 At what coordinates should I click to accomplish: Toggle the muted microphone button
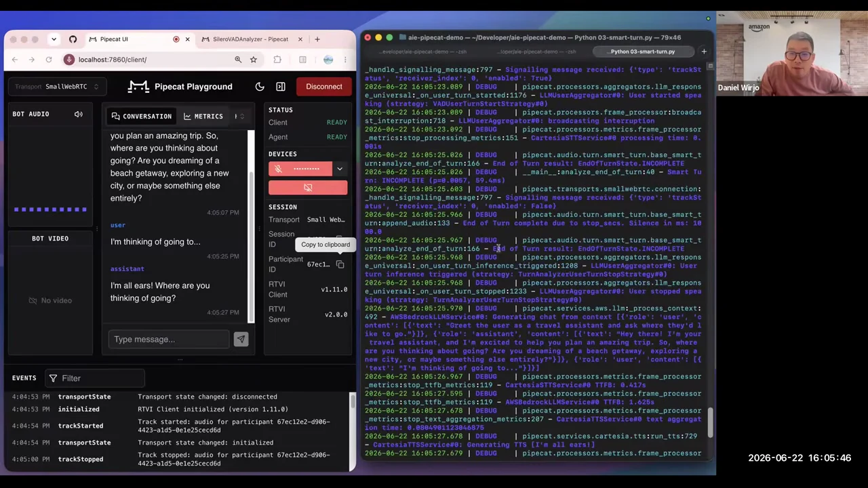pyautogui.click(x=300, y=169)
